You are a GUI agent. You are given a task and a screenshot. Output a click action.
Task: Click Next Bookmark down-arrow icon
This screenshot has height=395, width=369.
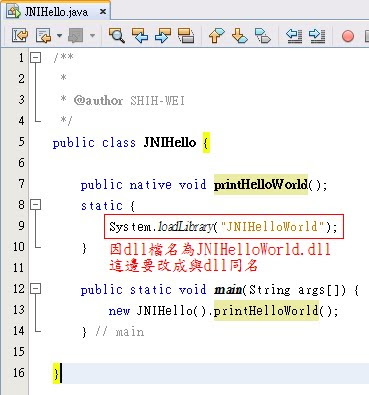click(239, 35)
